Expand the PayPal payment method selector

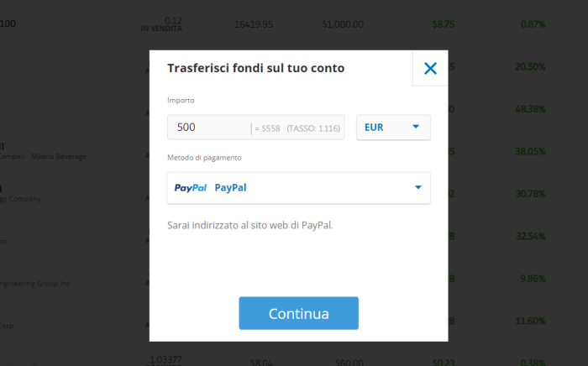pos(298,188)
